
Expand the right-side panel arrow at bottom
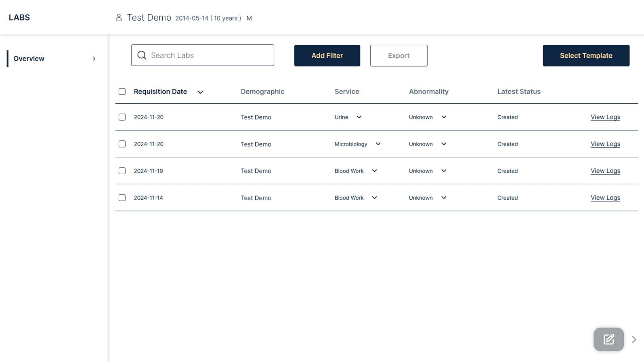tap(634, 340)
